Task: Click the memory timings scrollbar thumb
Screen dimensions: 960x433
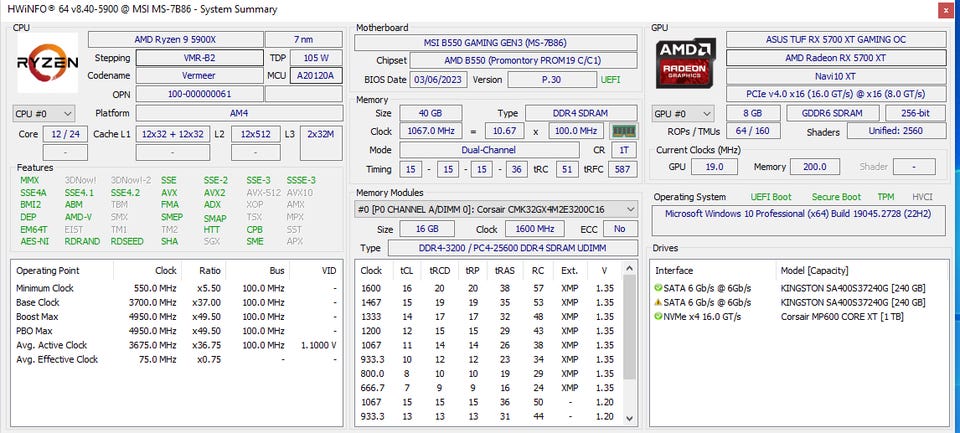Action: pos(629,328)
